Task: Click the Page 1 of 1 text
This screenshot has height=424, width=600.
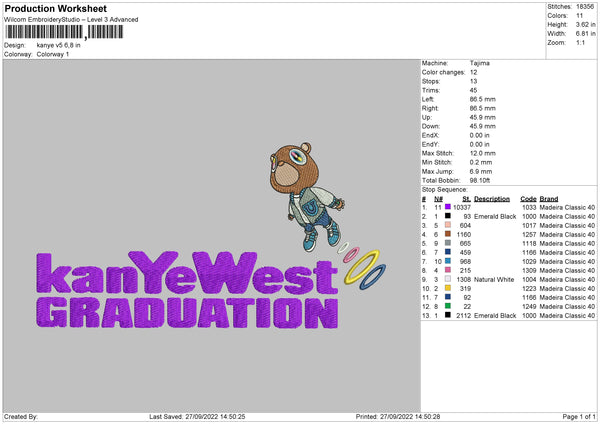Action: click(x=579, y=417)
